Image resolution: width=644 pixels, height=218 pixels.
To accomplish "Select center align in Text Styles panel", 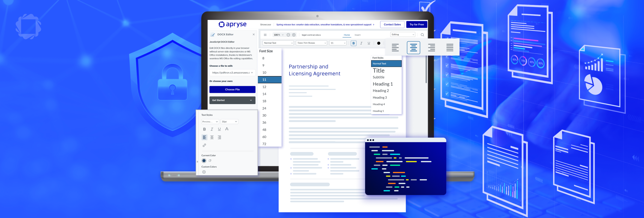I will [212, 137].
